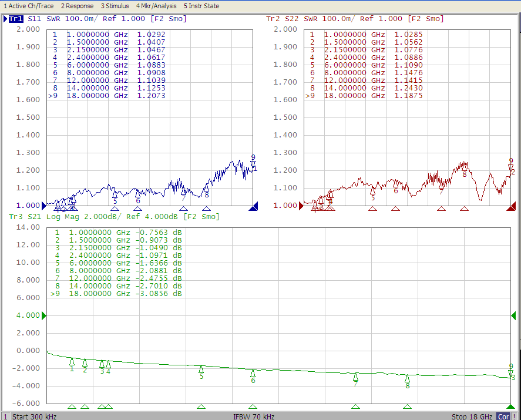Click marker 7 on the S21 trace
521x420 pixels.
click(x=355, y=377)
